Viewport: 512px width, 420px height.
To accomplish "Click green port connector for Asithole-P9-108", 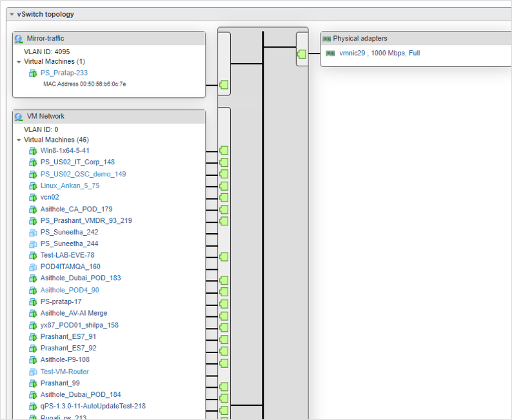I will click(224, 363).
